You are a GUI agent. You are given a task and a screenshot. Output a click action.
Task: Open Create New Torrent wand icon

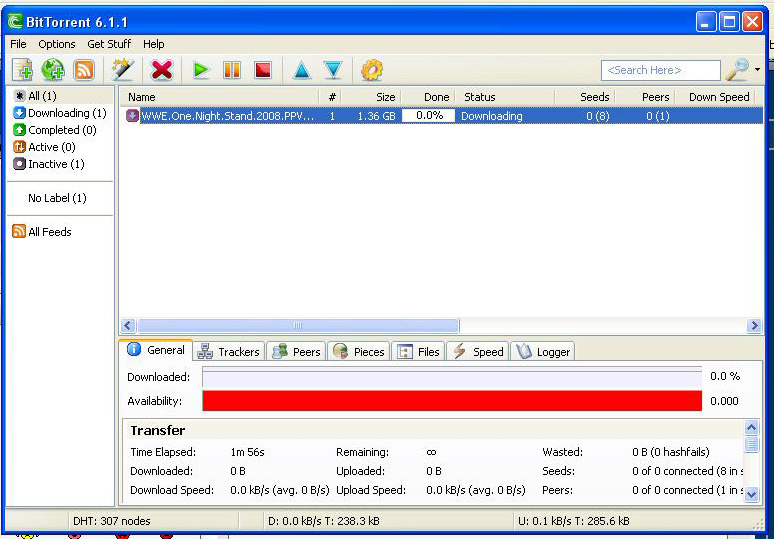click(122, 70)
